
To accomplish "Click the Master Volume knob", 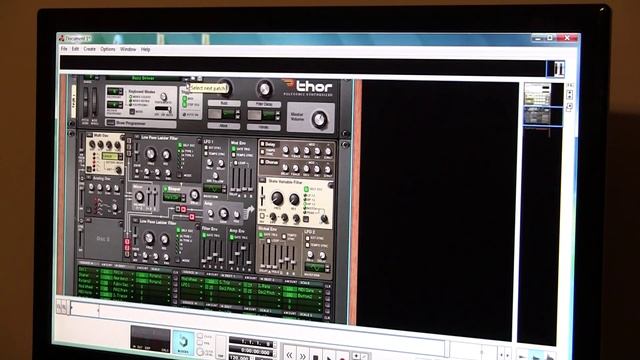I will click(319, 120).
